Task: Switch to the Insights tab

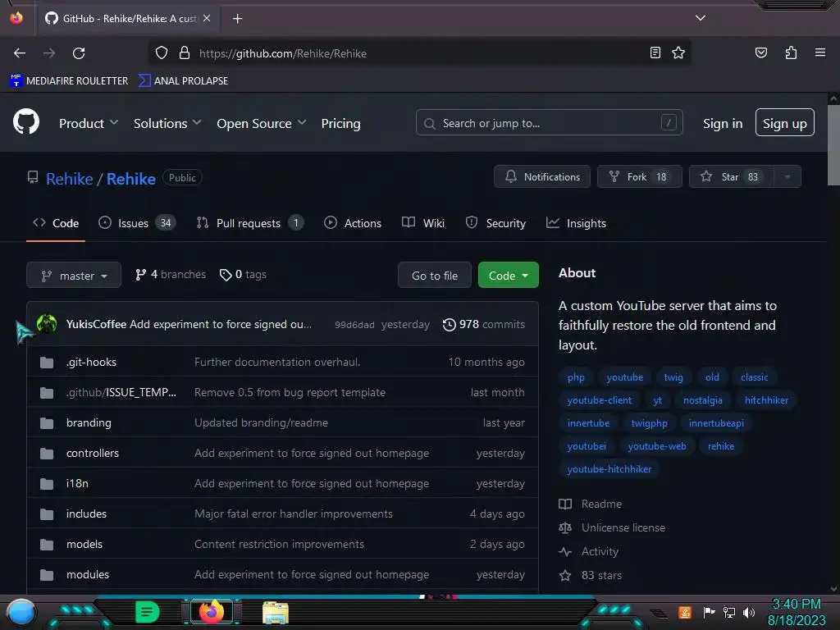Action: (x=576, y=223)
